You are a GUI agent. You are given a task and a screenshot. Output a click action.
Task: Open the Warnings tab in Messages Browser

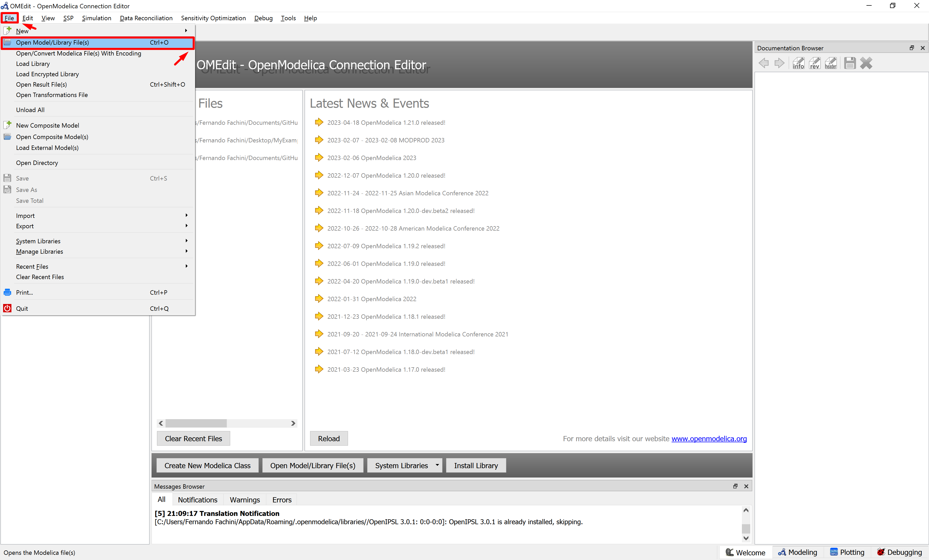(245, 500)
